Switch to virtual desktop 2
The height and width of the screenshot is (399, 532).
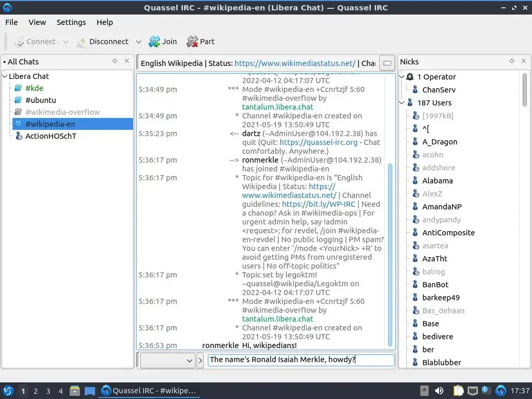[35, 391]
